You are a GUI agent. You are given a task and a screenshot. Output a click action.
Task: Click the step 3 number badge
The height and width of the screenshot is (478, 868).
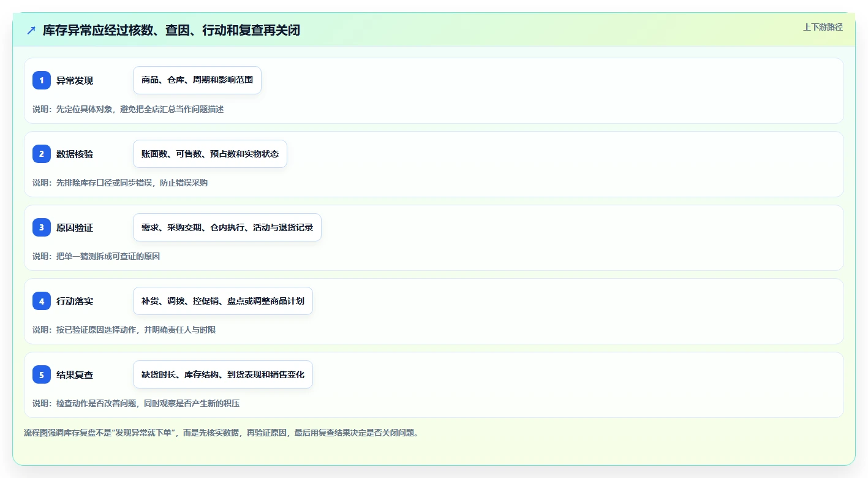tap(42, 227)
